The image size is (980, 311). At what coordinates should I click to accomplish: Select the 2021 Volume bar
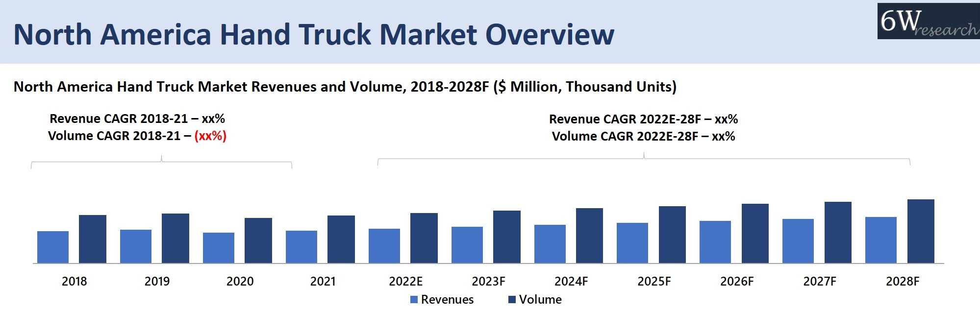tap(341, 239)
